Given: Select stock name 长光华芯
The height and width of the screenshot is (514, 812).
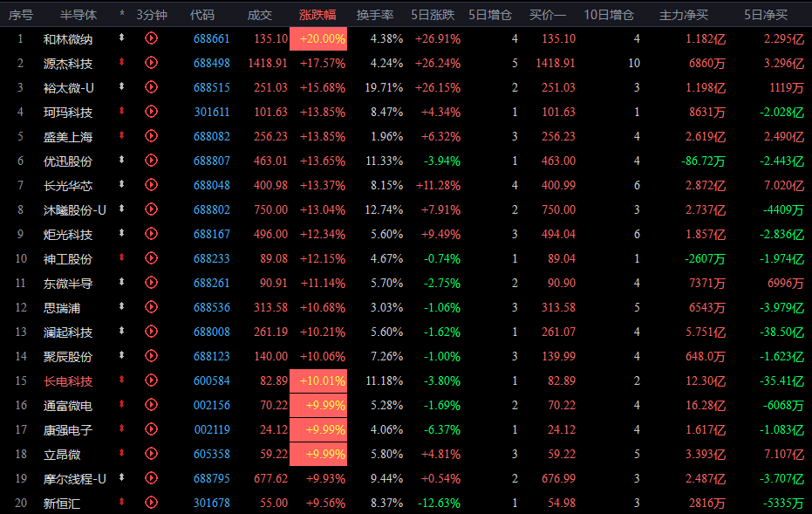Looking at the screenshot, I should coord(68,186).
